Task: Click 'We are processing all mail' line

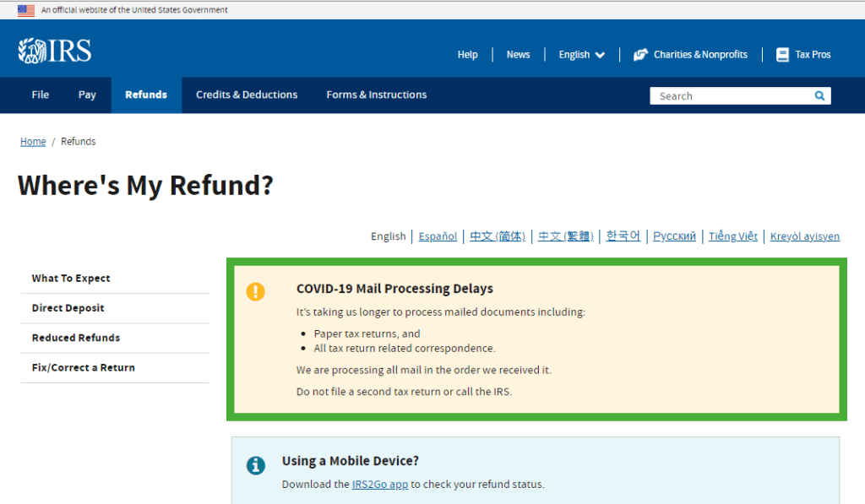Action: coord(424,370)
